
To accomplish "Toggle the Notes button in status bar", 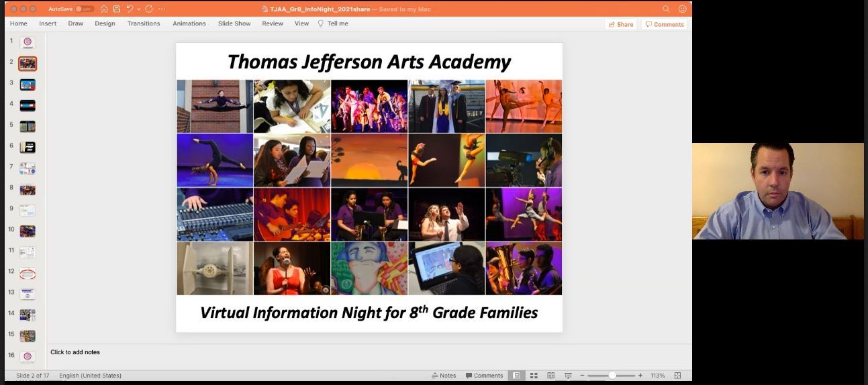I will [x=444, y=376].
